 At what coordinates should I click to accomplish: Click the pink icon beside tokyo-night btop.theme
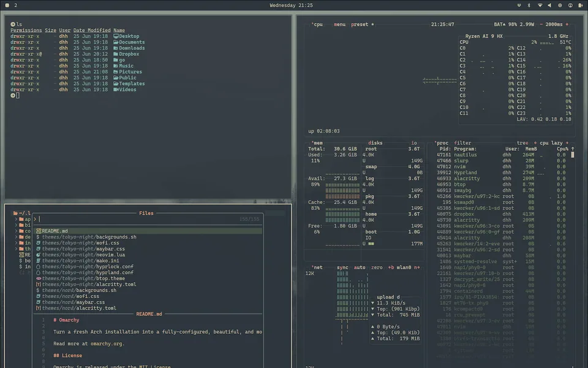38,278
